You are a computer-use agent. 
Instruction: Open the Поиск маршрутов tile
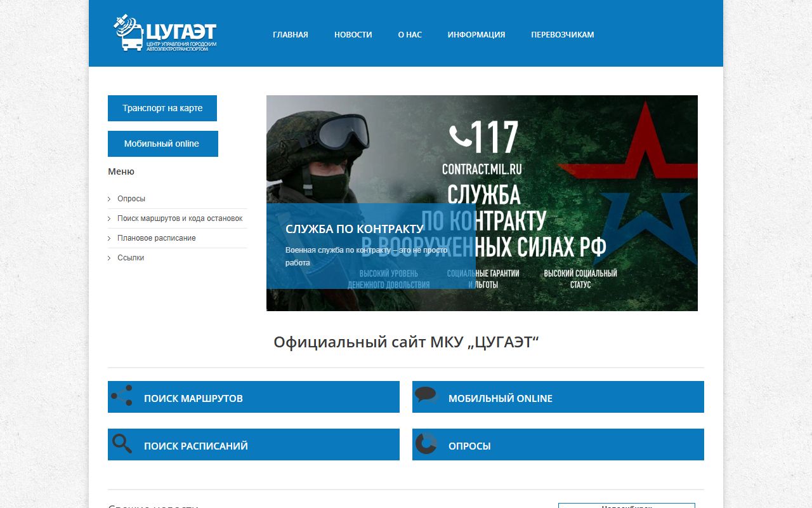[x=254, y=397]
